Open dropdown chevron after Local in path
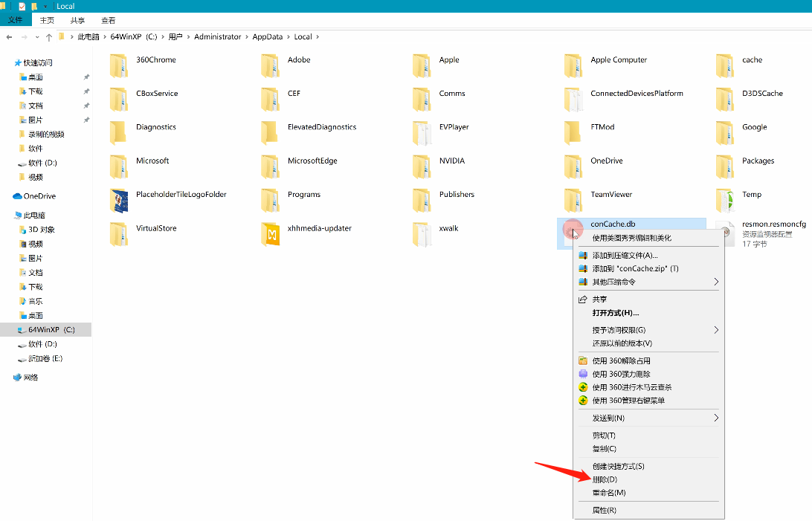The height and width of the screenshot is (521, 812). tap(318, 36)
